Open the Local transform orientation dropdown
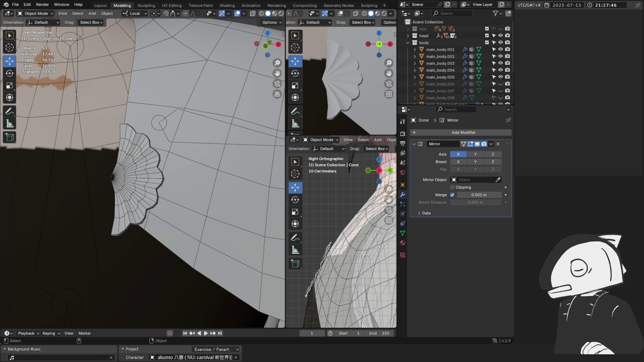Viewport: 644px width, 362px height. click(x=135, y=13)
